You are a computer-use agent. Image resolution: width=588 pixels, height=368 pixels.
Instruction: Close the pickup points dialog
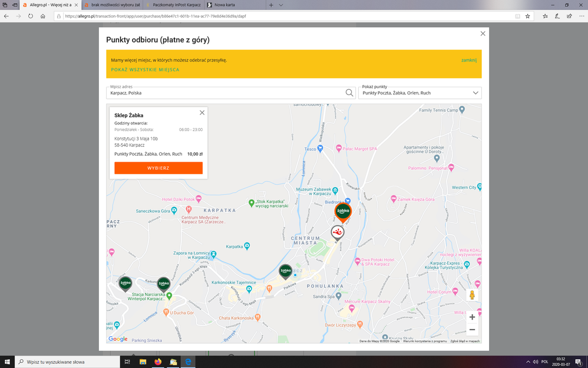[483, 34]
